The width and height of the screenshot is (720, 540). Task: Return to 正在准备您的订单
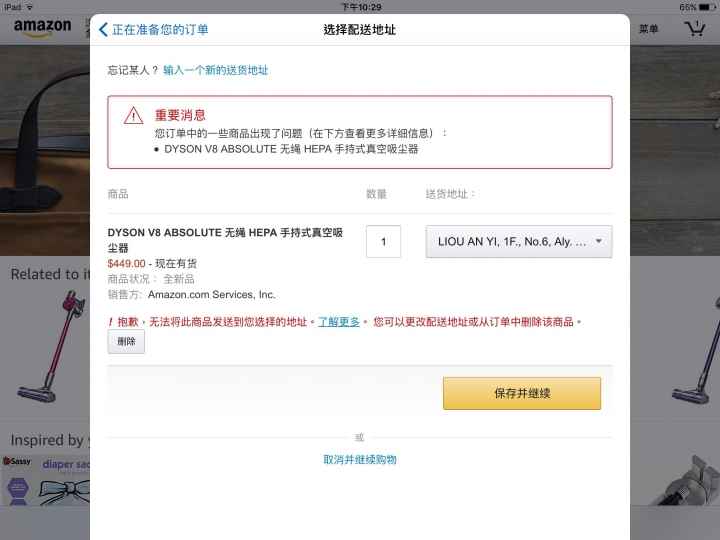pos(160,30)
